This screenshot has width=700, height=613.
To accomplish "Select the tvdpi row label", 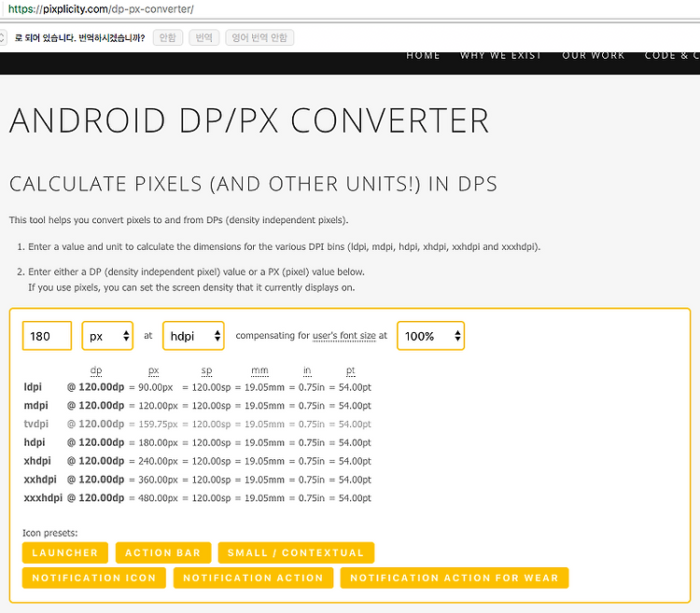I will point(35,424).
